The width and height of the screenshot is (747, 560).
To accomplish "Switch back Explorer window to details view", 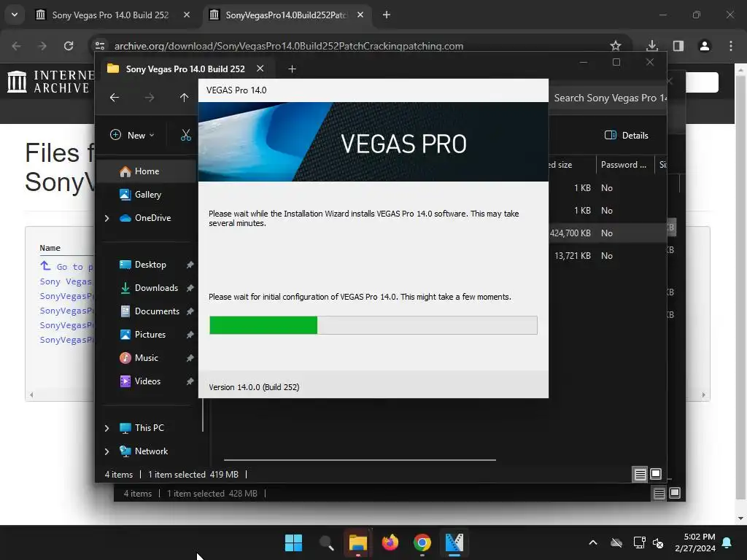I will [x=659, y=494].
